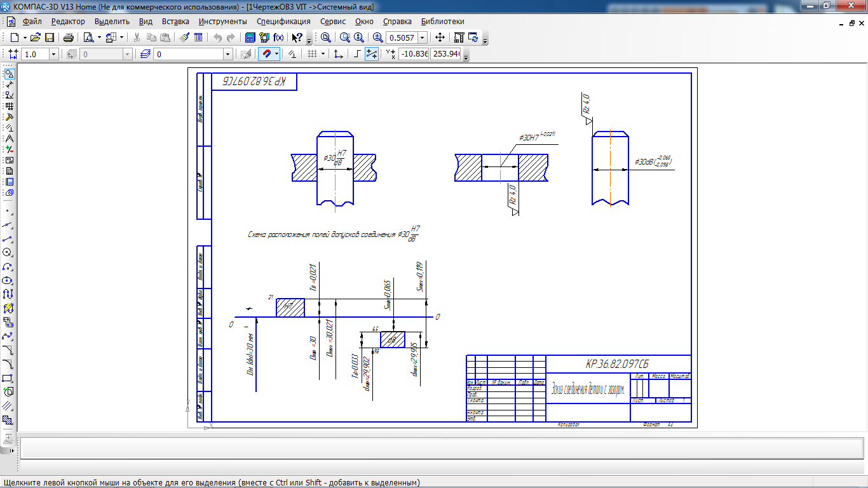Toggle the local coordinate system button
Viewport: 868px width, 488px height.
tap(339, 54)
